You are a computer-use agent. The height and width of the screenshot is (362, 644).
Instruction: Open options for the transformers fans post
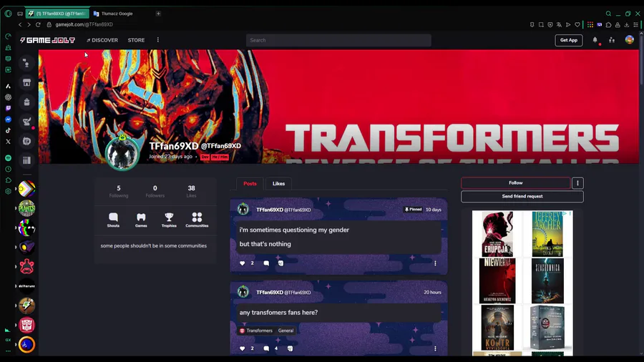(435, 348)
